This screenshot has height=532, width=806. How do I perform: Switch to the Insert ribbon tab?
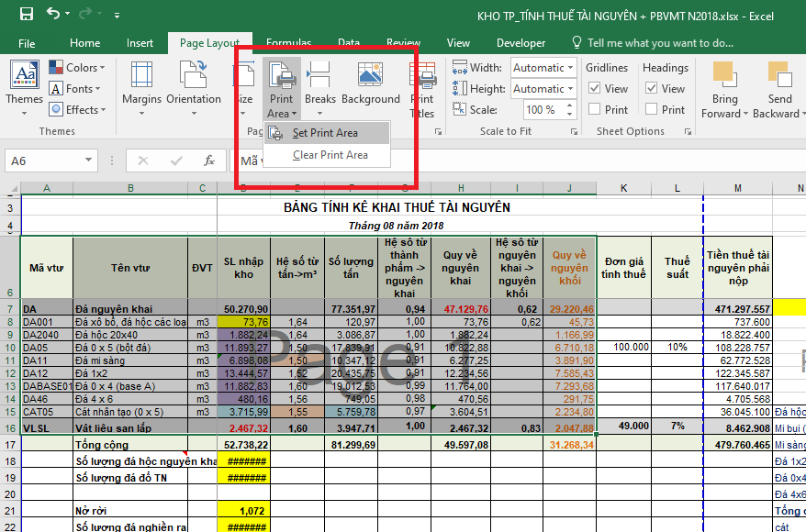pos(140,43)
